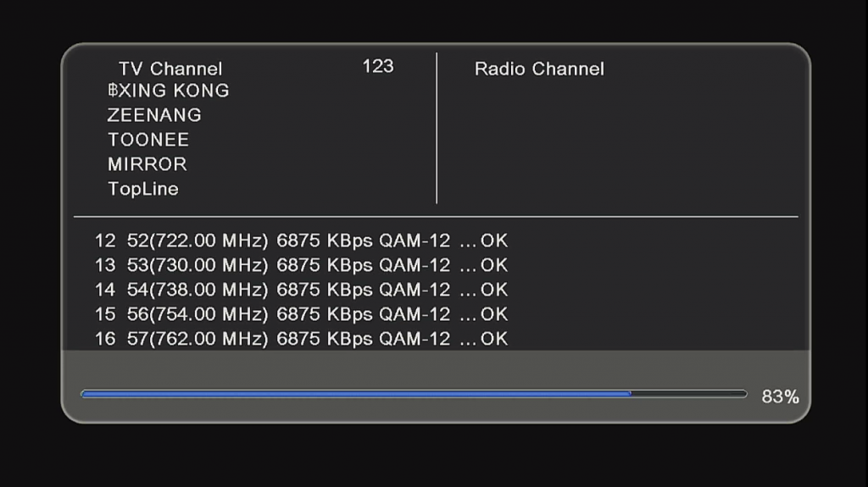The width and height of the screenshot is (868, 487).
Task: Open the TV Channel header
Action: tap(170, 69)
